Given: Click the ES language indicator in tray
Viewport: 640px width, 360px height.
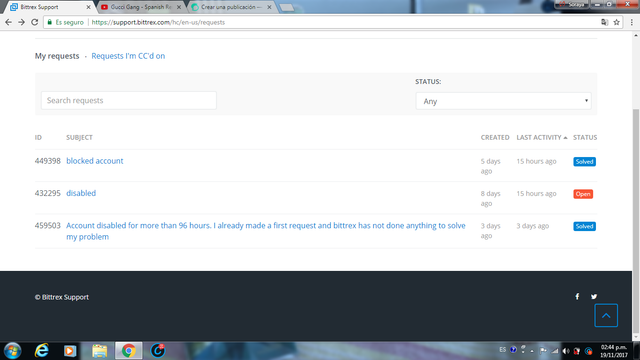Looking at the screenshot, I should (x=502, y=350).
